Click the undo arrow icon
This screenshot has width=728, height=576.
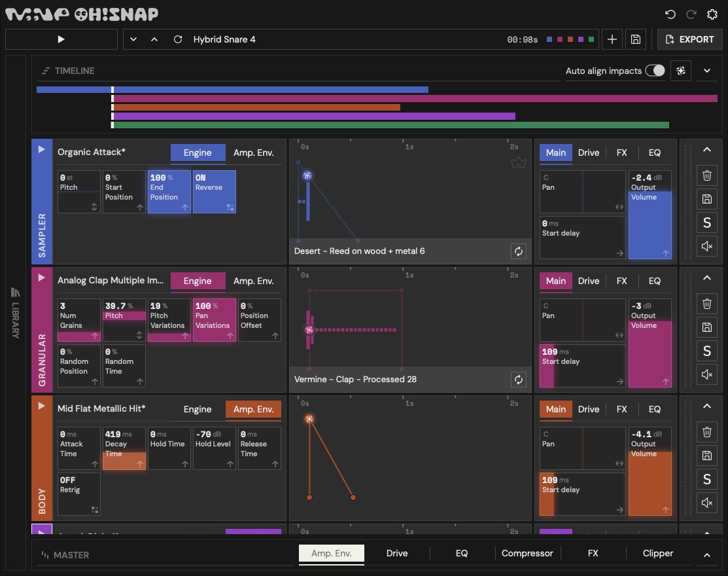[670, 14]
